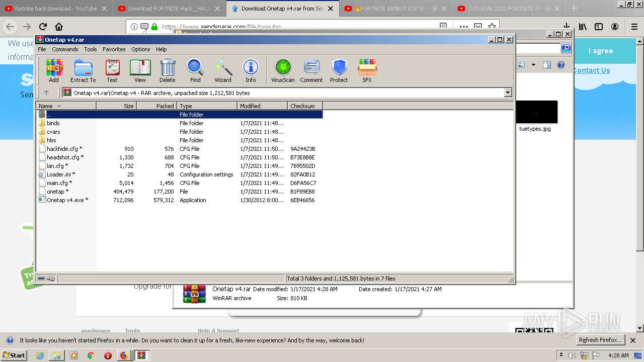Sort by Checksum column header

point(305,106)
